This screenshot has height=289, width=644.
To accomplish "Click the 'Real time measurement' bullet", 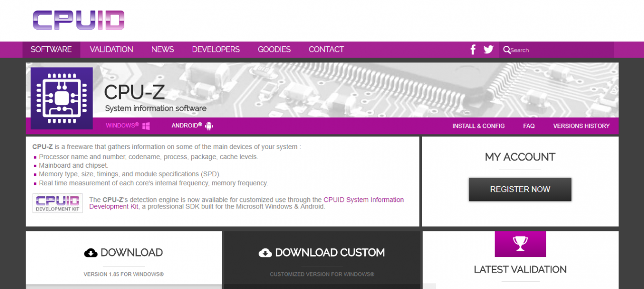I will [x=153, y=183].
